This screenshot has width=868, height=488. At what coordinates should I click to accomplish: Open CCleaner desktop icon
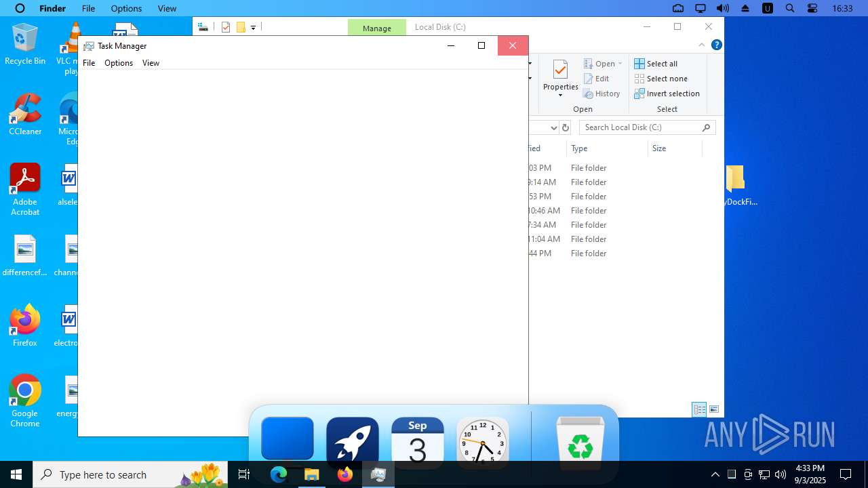25,115
